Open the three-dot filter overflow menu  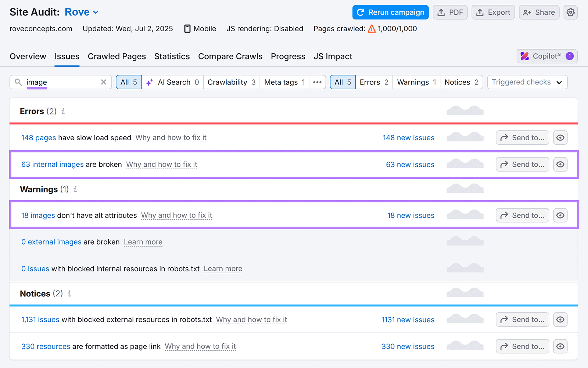point(317,82)
